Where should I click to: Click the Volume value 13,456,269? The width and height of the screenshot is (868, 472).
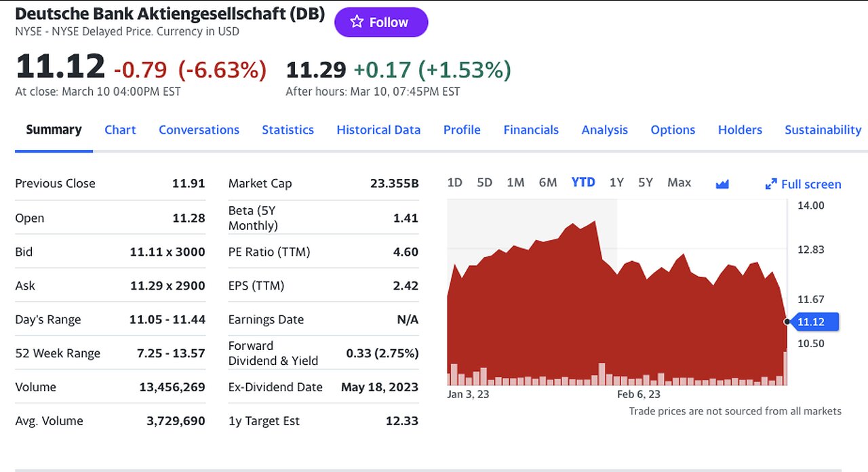(x=172, y=387)
